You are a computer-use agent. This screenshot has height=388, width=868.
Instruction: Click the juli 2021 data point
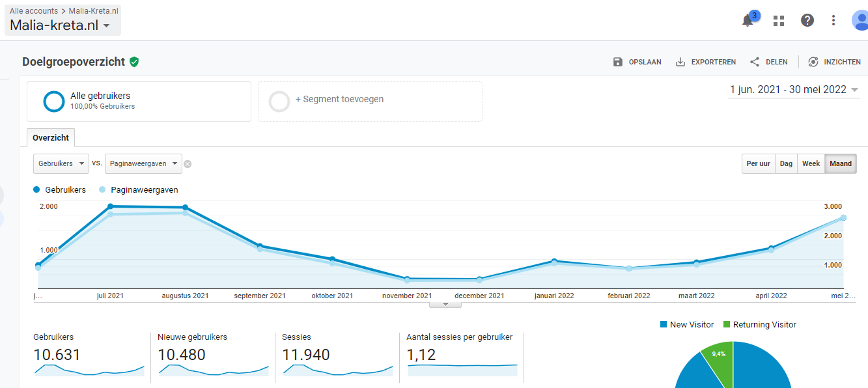(x=110, y=206)
